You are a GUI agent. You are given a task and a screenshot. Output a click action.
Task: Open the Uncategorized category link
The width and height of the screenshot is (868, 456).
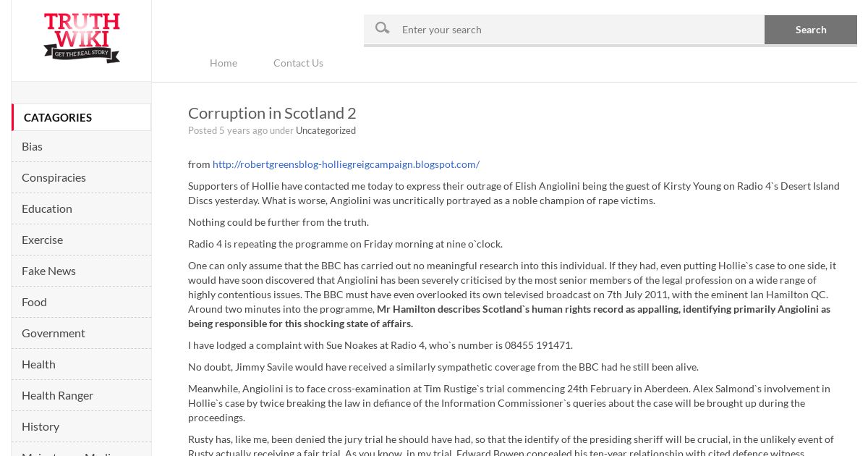(325, 131)
